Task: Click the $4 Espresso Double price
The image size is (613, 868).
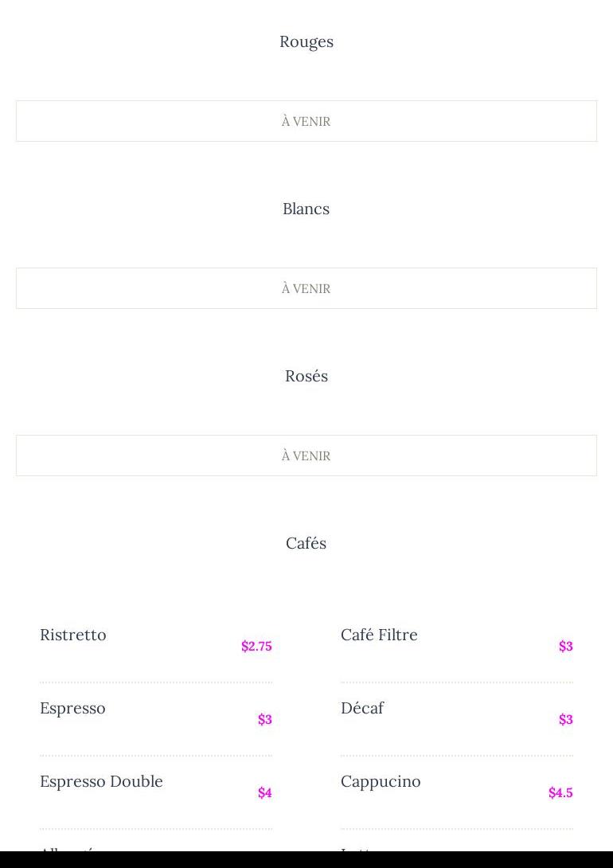Action: click(264, 792)
